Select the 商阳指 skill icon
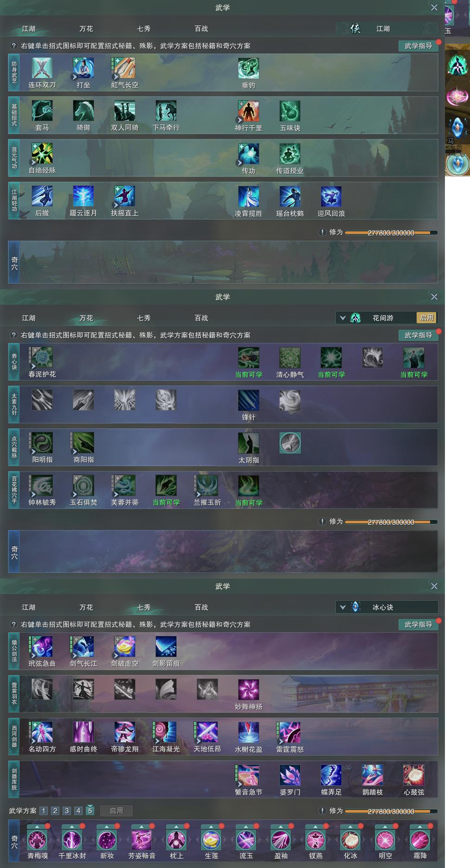470x868 pixels. (84, 443)
